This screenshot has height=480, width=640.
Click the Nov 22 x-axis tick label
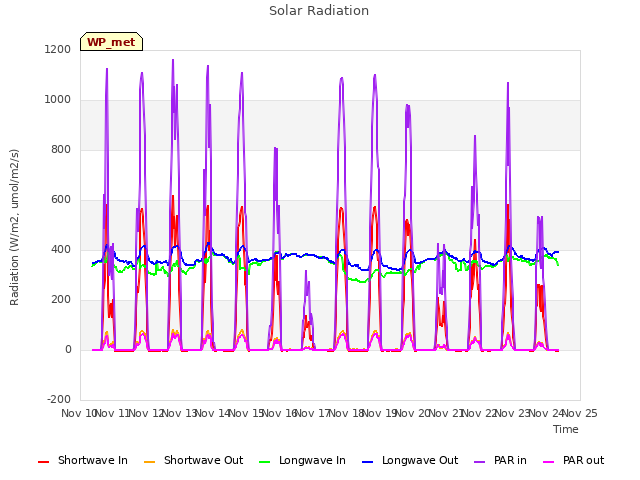[480, 413]
